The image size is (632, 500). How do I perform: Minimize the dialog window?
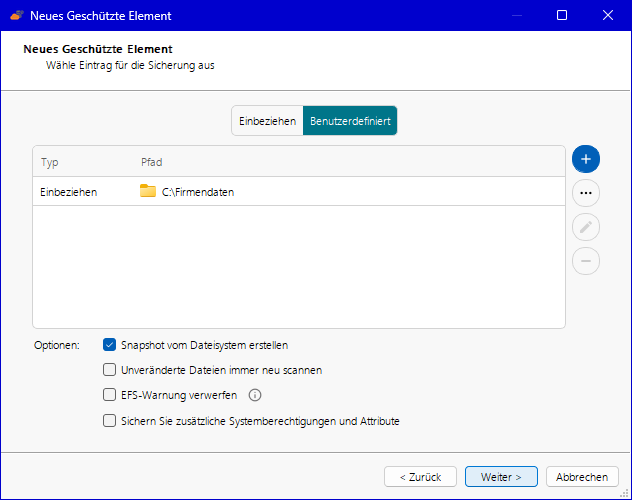(517, 15)
